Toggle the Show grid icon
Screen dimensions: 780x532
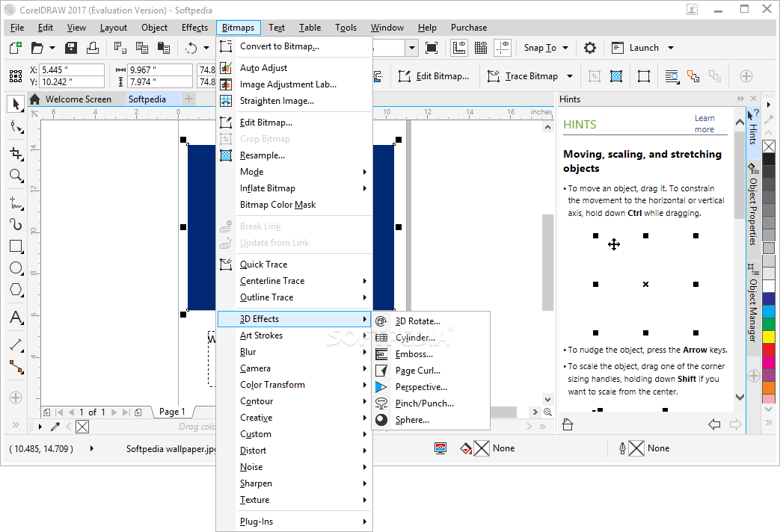click(x=481, y=48)
